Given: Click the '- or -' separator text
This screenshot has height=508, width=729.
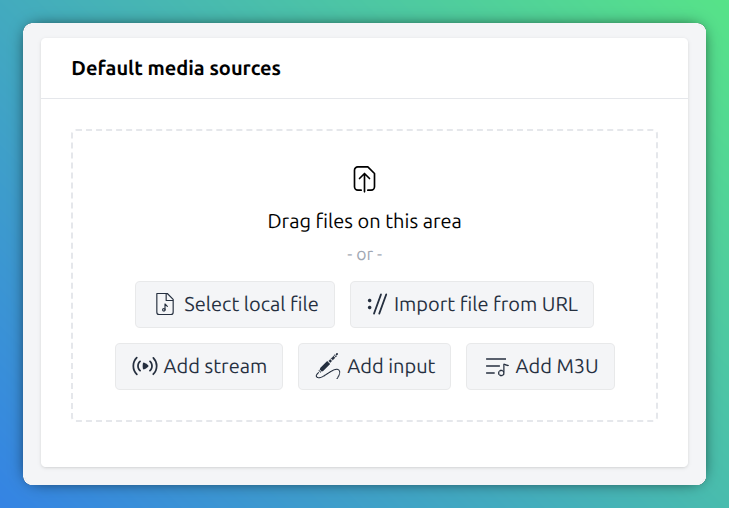Looking at the screenshot, I should (364, 255).
